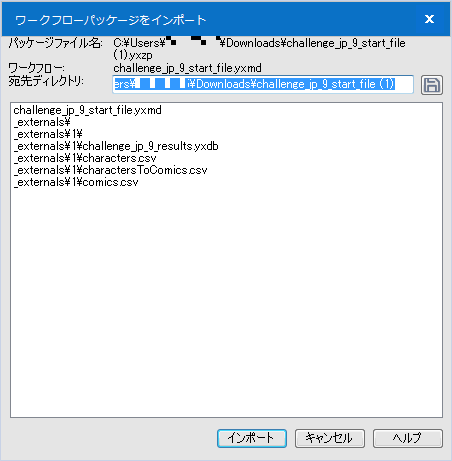Open help with the ヘルプ button
Image resolution: width=452 pixels, height=461 pixels.
[408, 438]
